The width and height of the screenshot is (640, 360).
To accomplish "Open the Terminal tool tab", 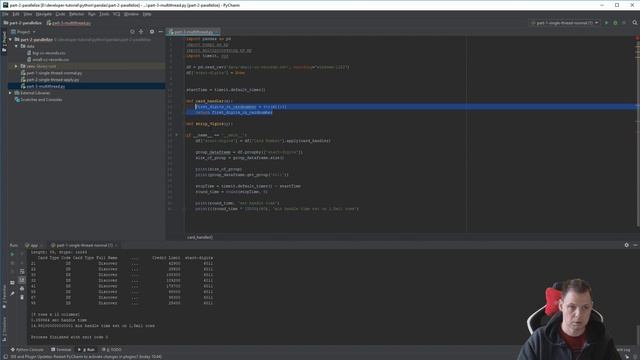I will 61,350.
